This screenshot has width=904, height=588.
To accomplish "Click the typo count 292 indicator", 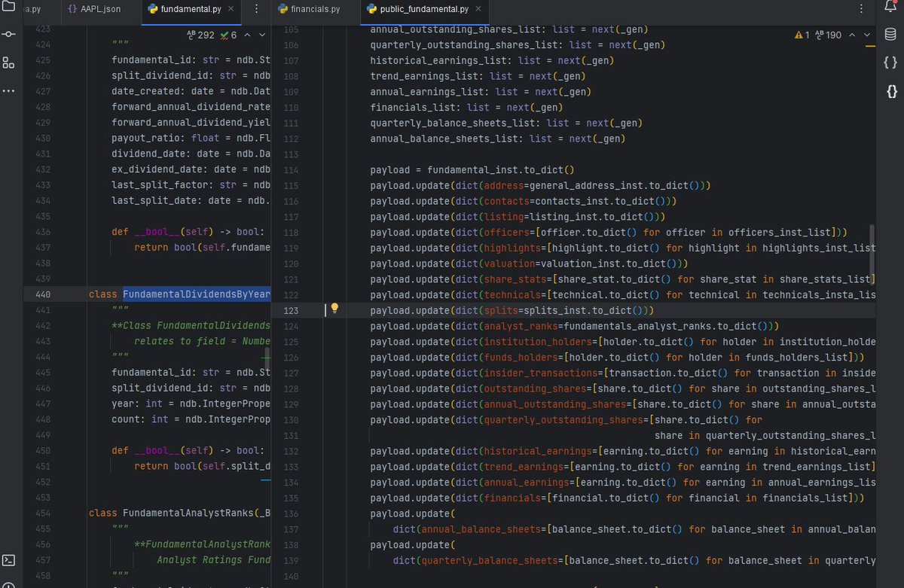I will [200, 35].
